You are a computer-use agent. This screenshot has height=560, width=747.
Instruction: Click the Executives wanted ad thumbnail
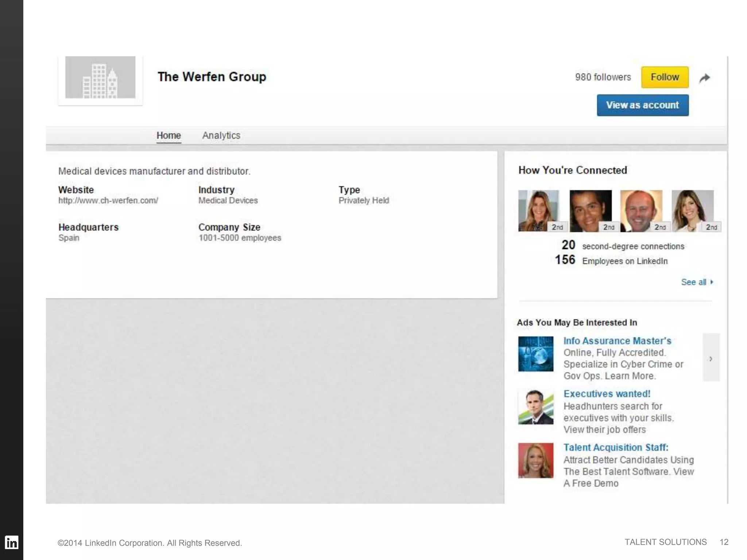coord(536,407)
